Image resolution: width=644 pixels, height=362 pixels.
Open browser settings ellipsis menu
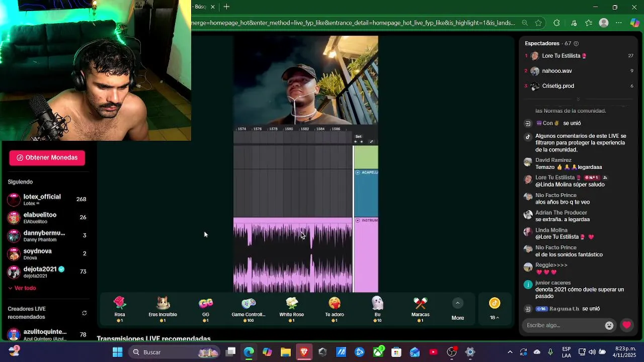coord(619,23)
